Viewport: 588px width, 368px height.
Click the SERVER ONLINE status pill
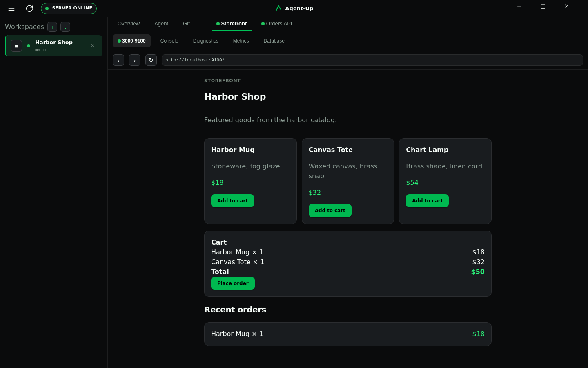[x=69, y=9]
